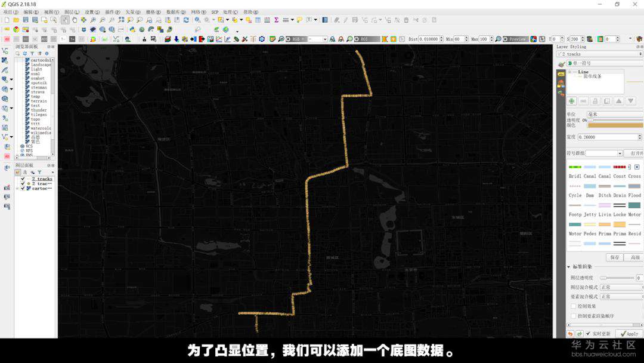Screen dimensions: 644x363
Task: Open the 符号群组 dropdown
Action: pos(603,153)
